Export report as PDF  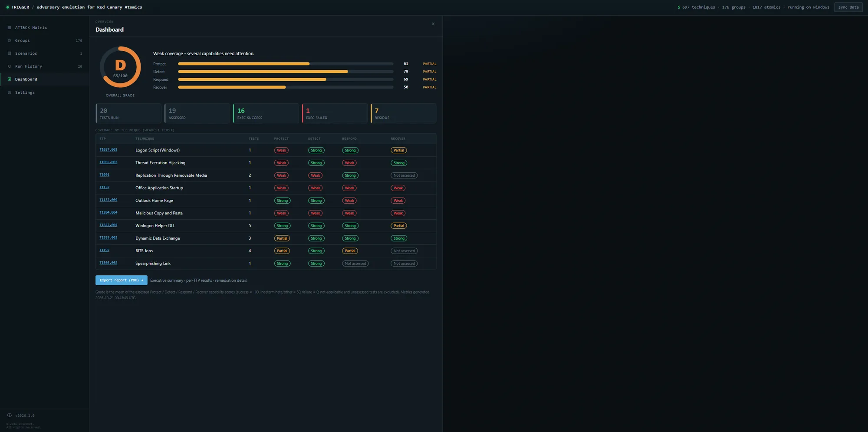pyautogui.click(x=121, y=280)
